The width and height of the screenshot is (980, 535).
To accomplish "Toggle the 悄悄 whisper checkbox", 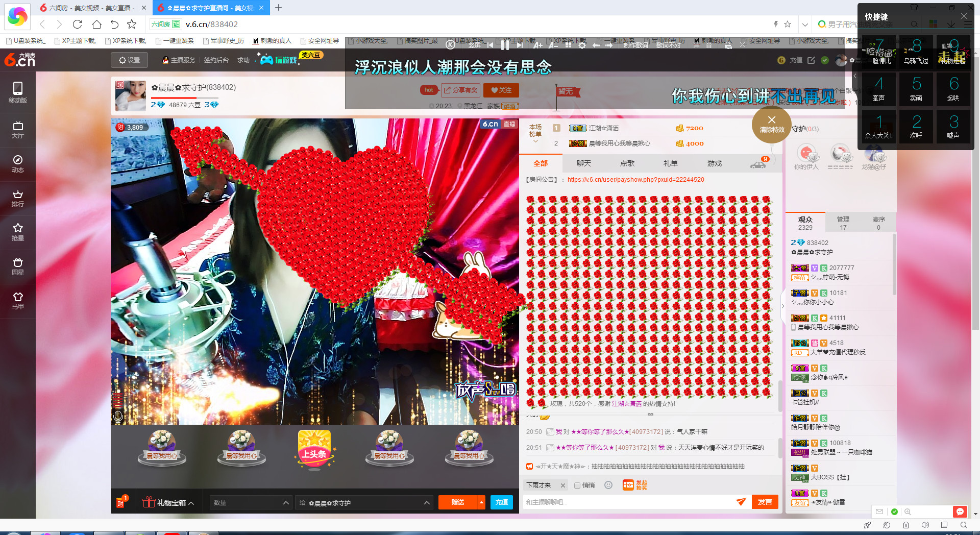I will (577, 485).
